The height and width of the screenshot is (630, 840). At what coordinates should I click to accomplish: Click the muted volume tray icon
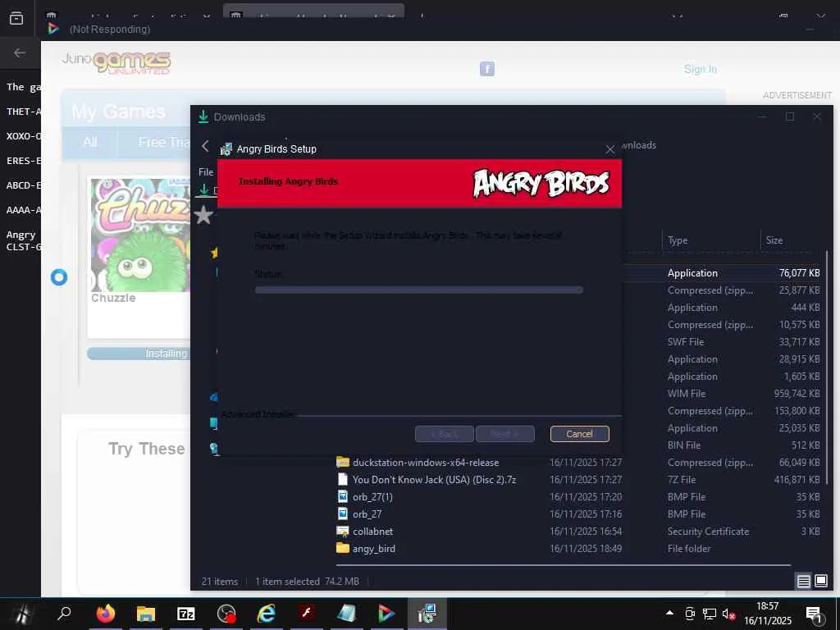point(728,614)
